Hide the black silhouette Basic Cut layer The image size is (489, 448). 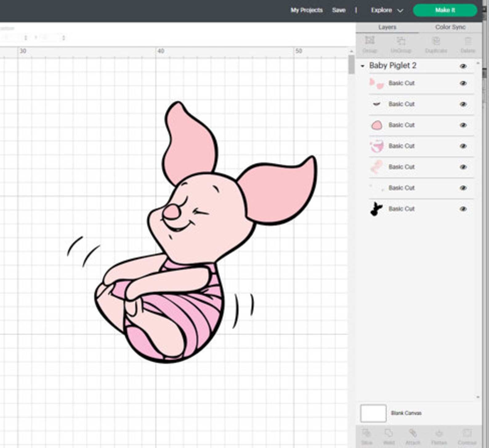[463, 209]
